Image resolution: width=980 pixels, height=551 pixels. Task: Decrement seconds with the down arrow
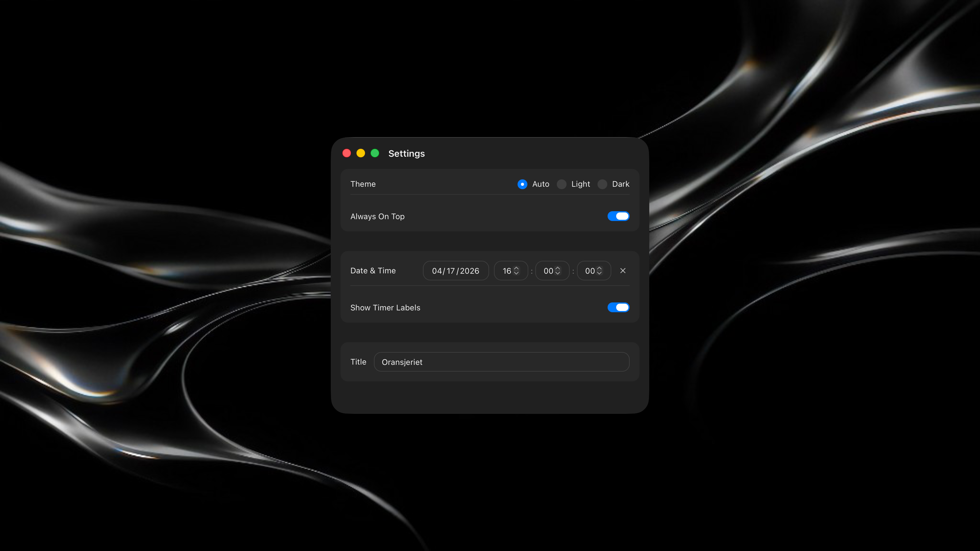(599, 273)
